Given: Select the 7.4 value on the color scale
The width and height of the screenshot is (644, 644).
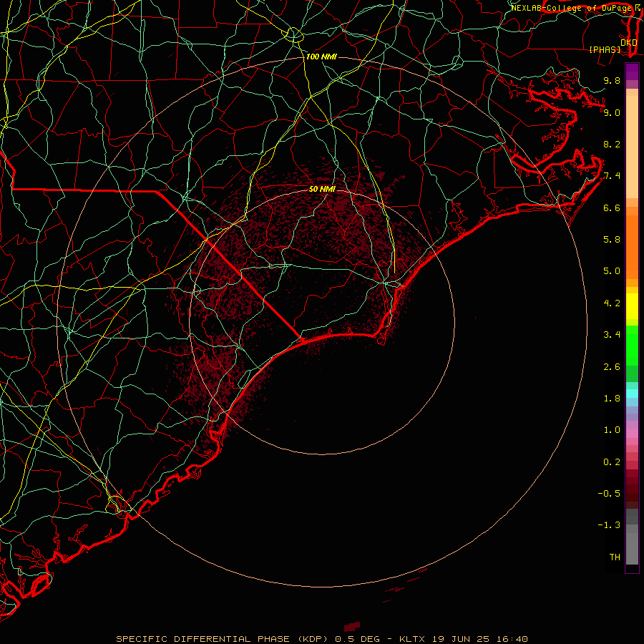Looking at the screenshot, I should click(x=612, y=176).
